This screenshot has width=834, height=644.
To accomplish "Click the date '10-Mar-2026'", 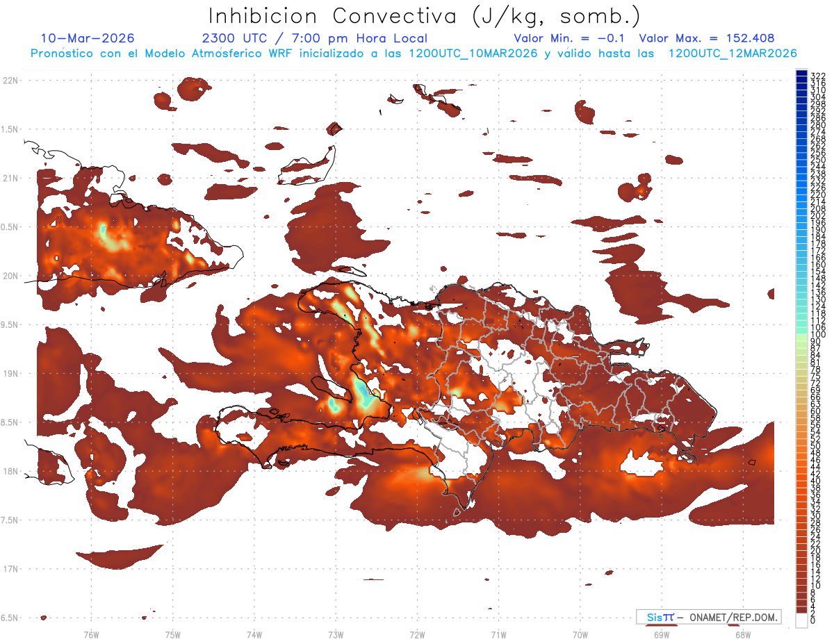I will tap(88, 38).
